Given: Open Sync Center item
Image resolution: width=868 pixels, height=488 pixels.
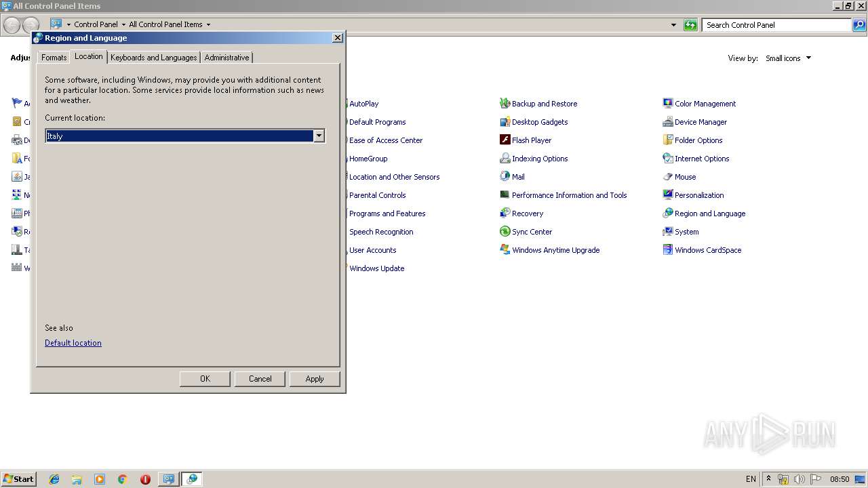Looking at the screenshot, I should 526,232.
